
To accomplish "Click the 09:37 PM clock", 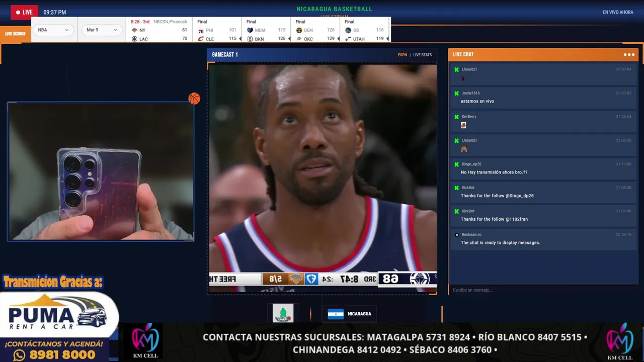I will tap(54, 12).
